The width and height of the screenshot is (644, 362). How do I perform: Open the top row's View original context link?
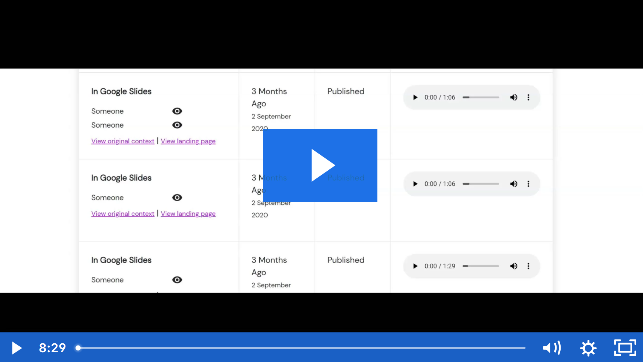(x=123, y=141)
